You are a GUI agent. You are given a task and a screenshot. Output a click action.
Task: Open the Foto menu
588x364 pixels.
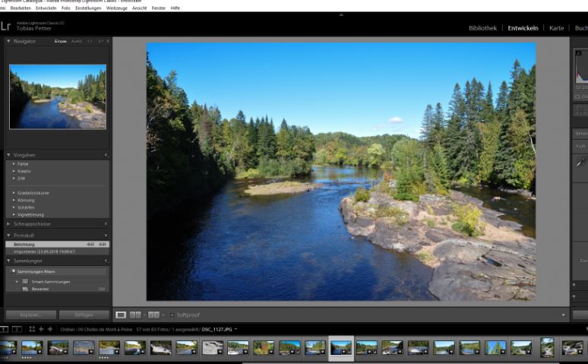coord(65,8)
